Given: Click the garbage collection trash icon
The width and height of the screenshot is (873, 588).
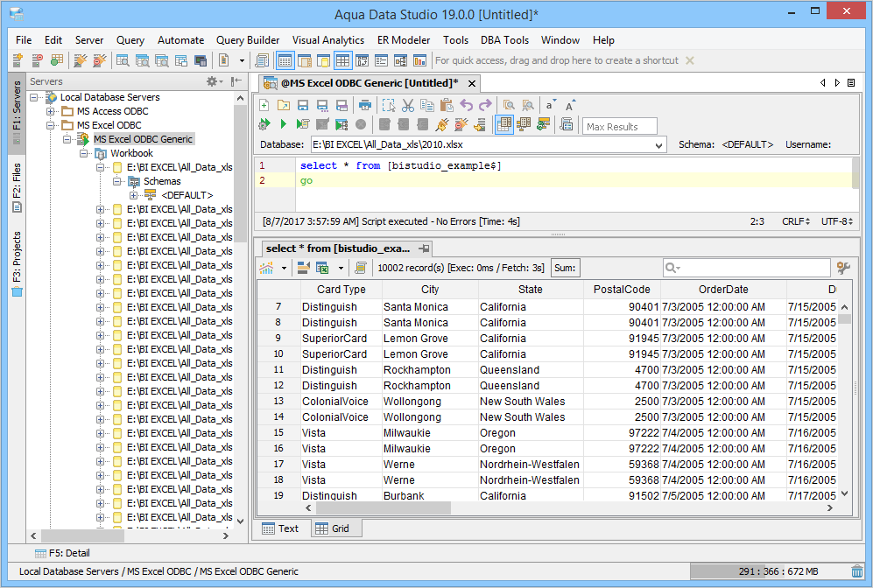Looking at the screenshot, I should [x=856, y=571].
